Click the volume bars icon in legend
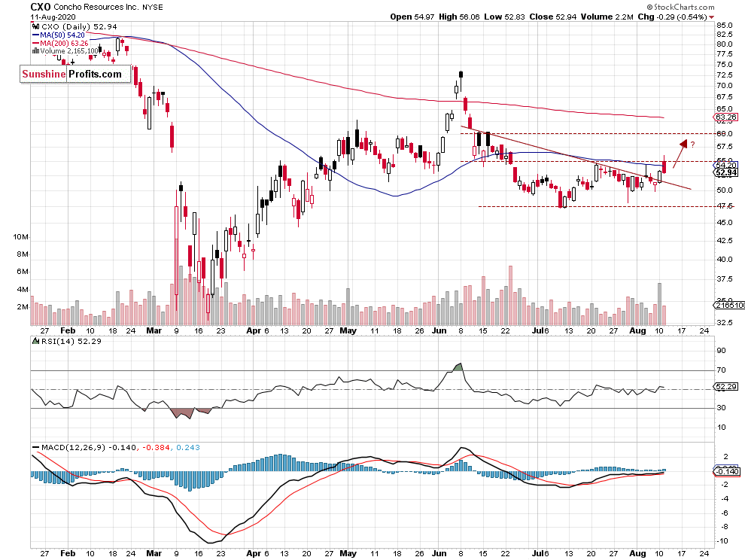745x560 pixels. coord(35,51)
